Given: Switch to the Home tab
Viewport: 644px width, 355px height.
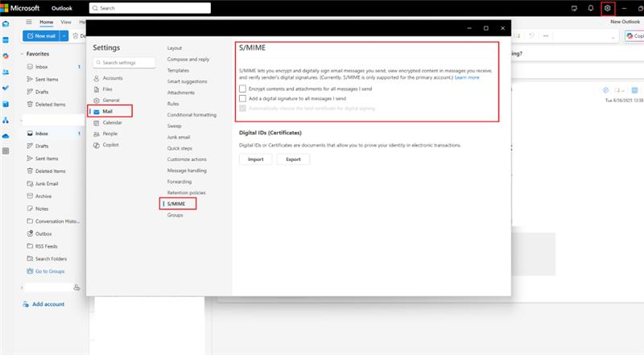Looking at the screenshot, I should 47,23.
